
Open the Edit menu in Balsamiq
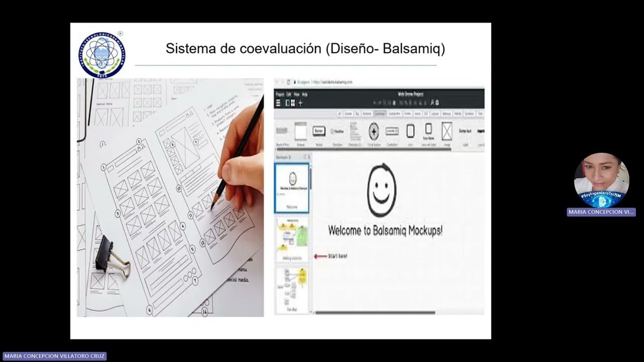[289, 94]
